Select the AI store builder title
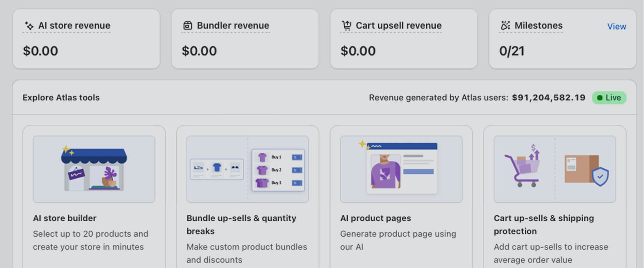644x268 pixels. [65, 218]
